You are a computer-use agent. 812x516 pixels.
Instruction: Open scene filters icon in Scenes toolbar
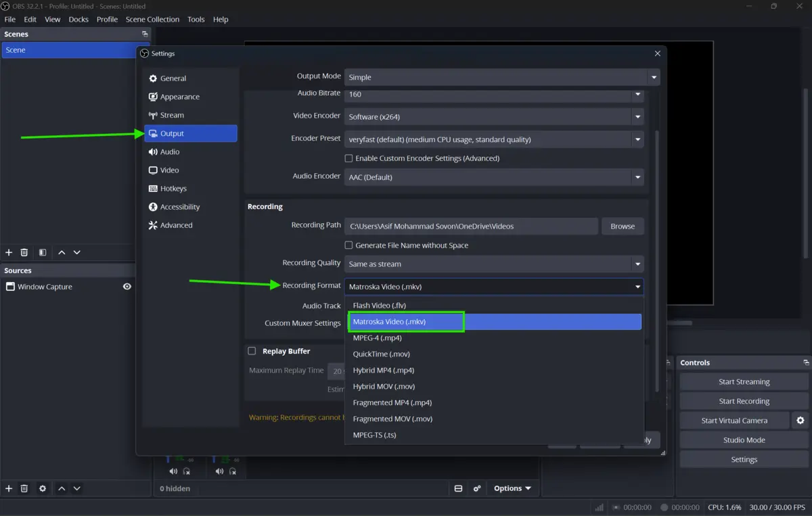tap(43, 252)
